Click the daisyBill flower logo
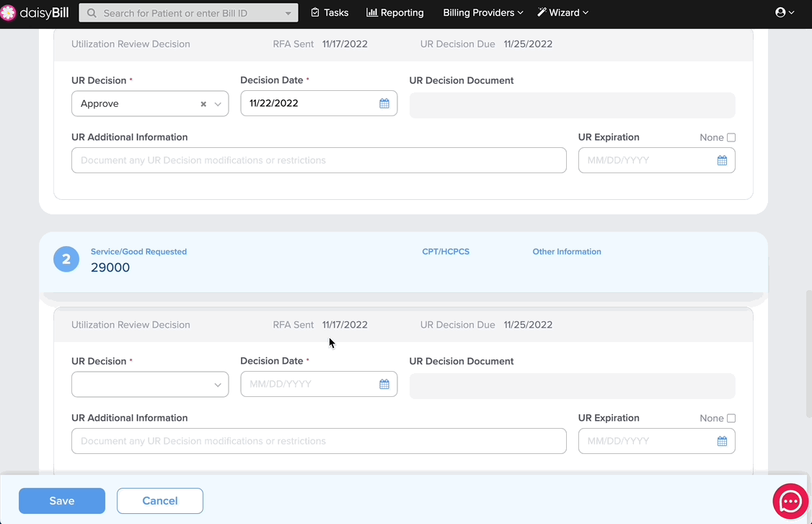812x524 pixels. (8, 13)
